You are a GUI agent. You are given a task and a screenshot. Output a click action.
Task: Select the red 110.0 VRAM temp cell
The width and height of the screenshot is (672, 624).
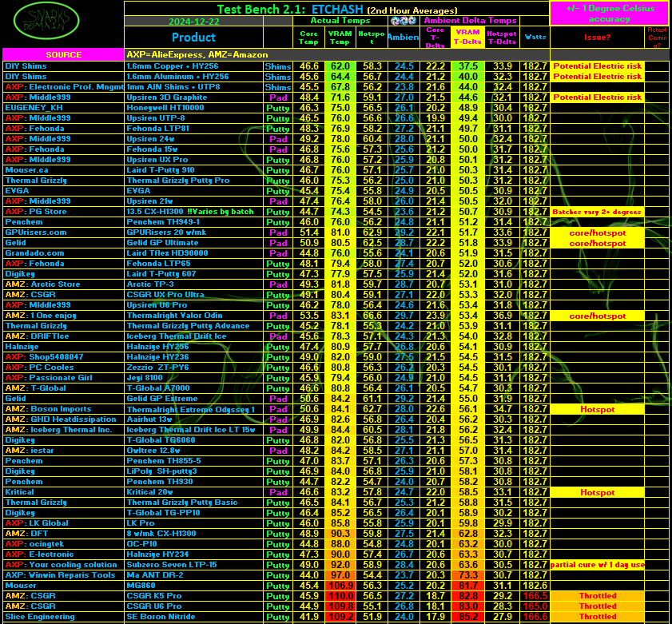340,596
